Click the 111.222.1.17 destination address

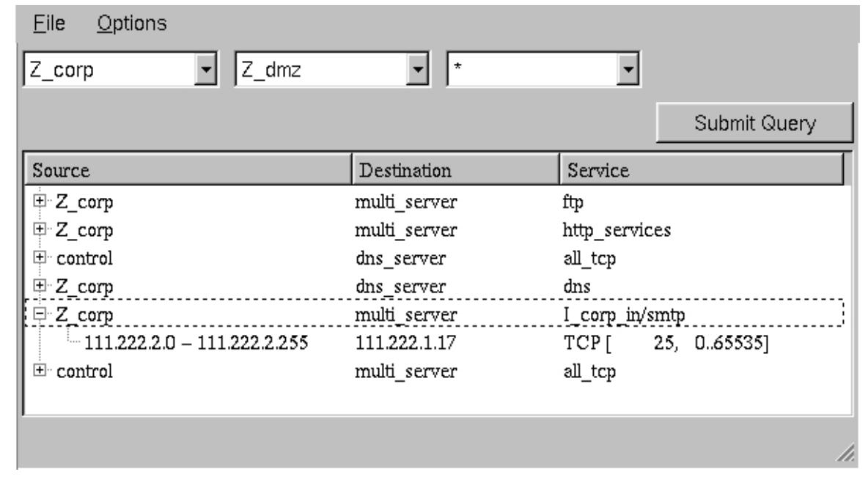coord(405,343)
